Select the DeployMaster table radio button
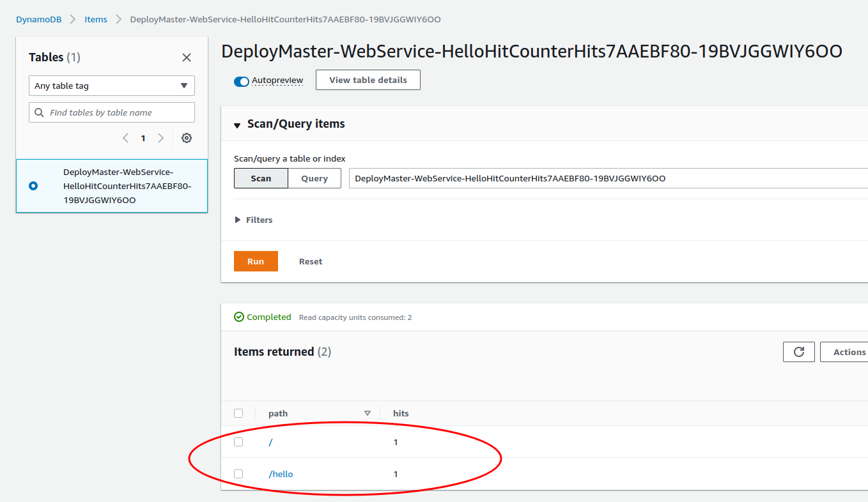Screen dimensions: 868x502 pyautogui.click(x=33, y=186)
